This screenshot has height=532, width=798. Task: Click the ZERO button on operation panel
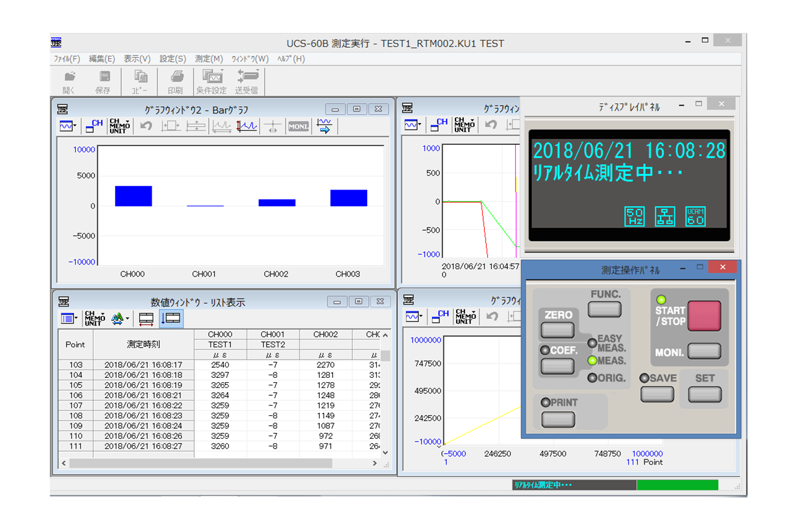pos(558,331)
